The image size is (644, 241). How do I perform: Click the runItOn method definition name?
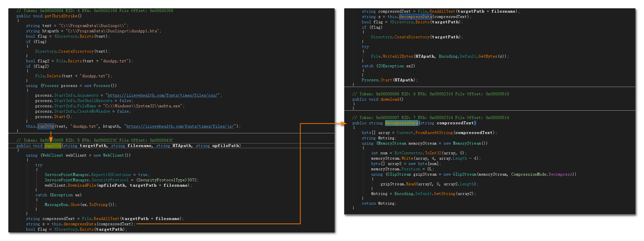(x=53, y=146)
